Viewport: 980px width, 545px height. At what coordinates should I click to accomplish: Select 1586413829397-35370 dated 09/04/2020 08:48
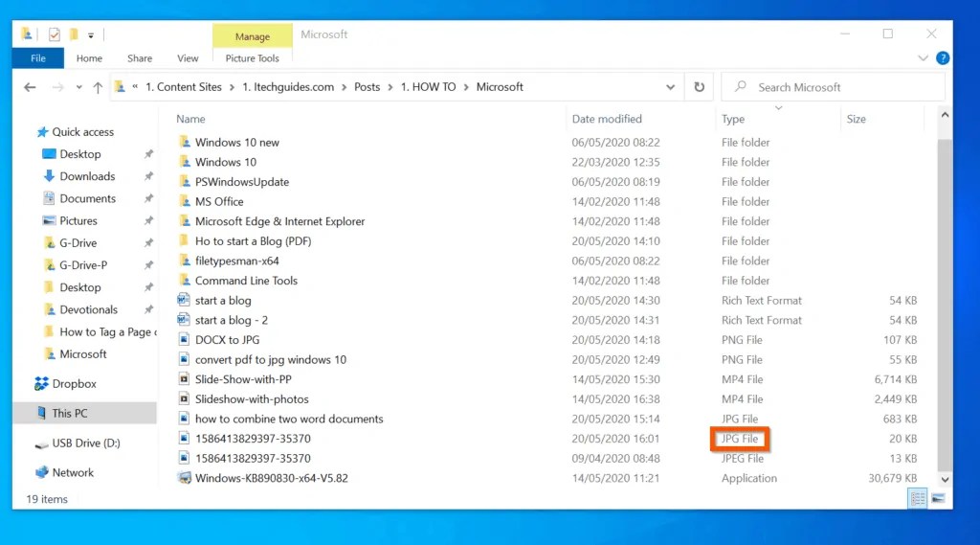pos(253,458)
